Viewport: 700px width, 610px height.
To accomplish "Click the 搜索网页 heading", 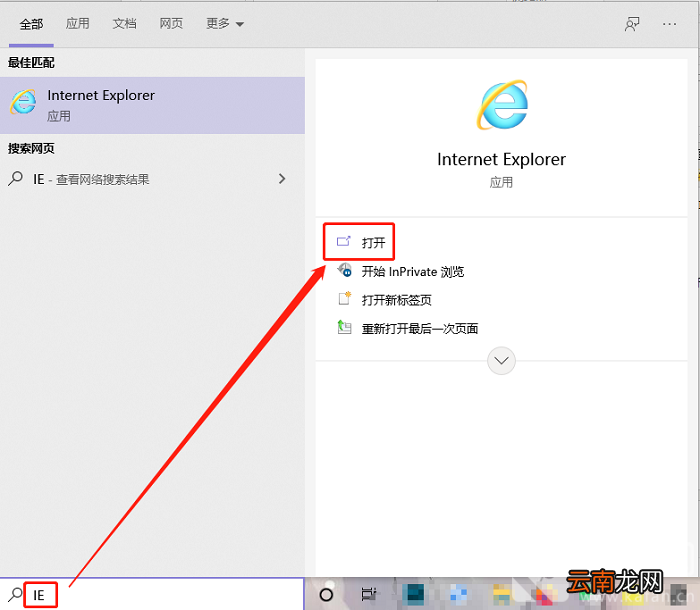I will [31, 148].
